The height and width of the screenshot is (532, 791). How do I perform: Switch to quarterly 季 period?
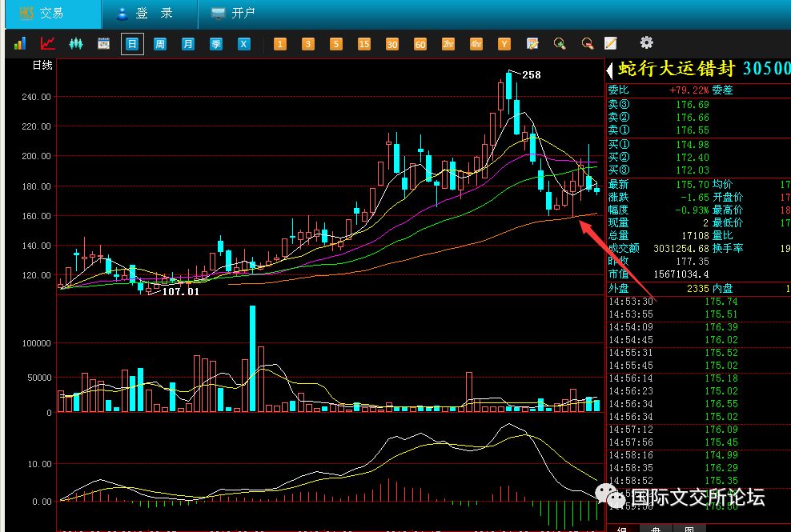click(216, 44)
